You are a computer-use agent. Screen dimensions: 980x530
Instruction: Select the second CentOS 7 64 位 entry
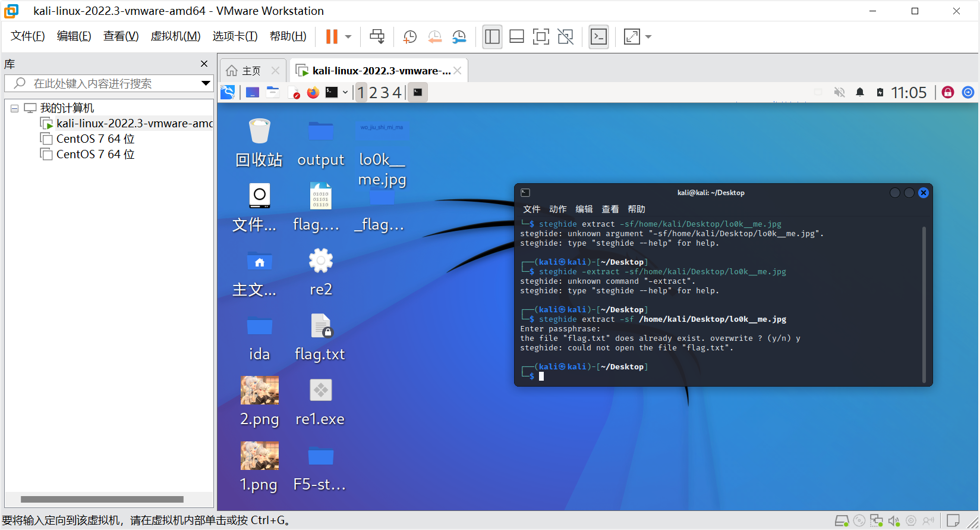click(x=87, y=154)
